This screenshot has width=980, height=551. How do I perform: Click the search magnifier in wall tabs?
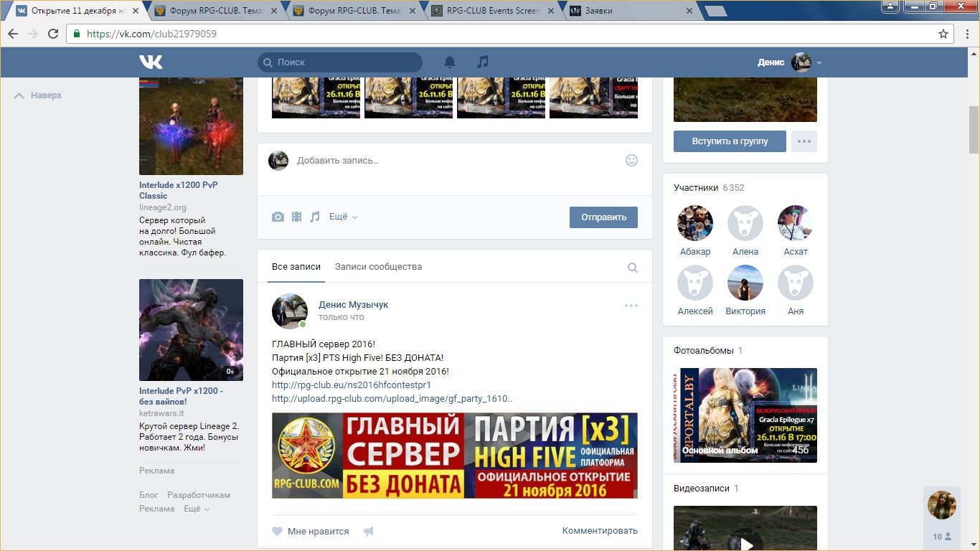point(633,268)
